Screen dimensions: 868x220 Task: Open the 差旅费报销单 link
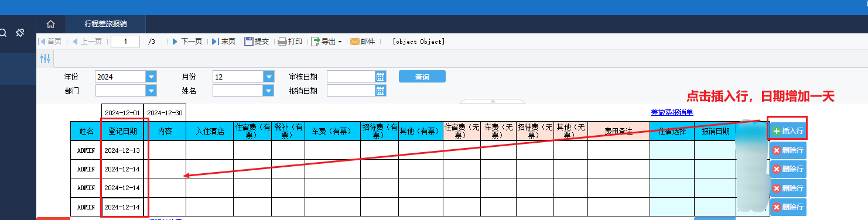[672, 112]
